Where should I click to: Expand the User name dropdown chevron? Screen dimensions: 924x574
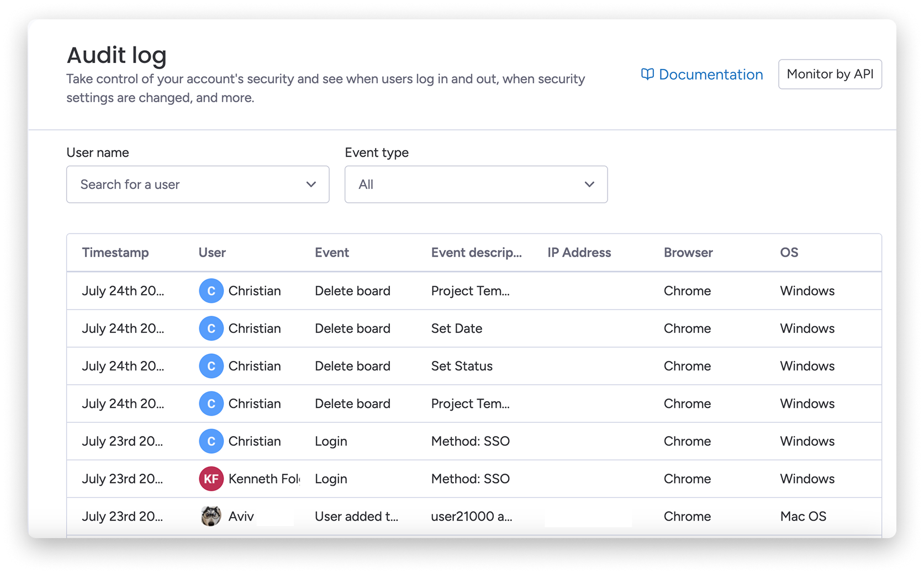click(x=311, y=184)
